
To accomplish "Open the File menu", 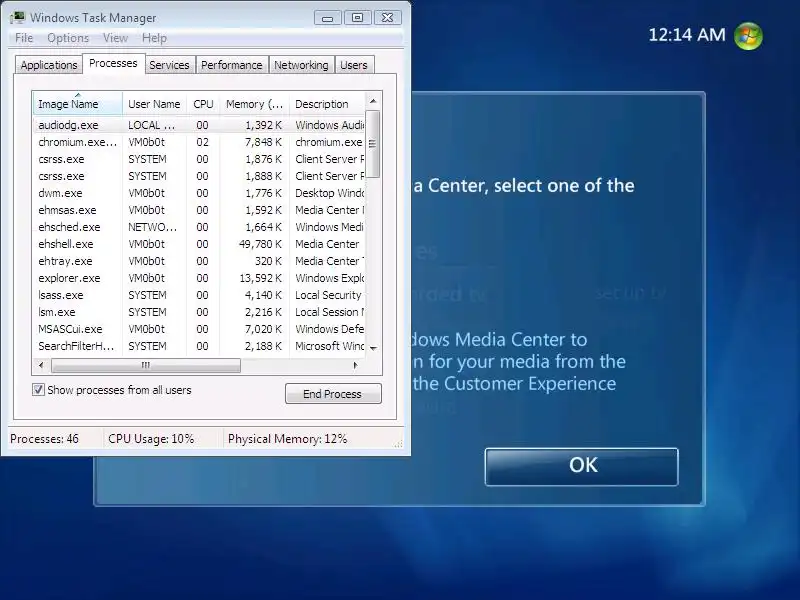I will (x=24, y=38).
